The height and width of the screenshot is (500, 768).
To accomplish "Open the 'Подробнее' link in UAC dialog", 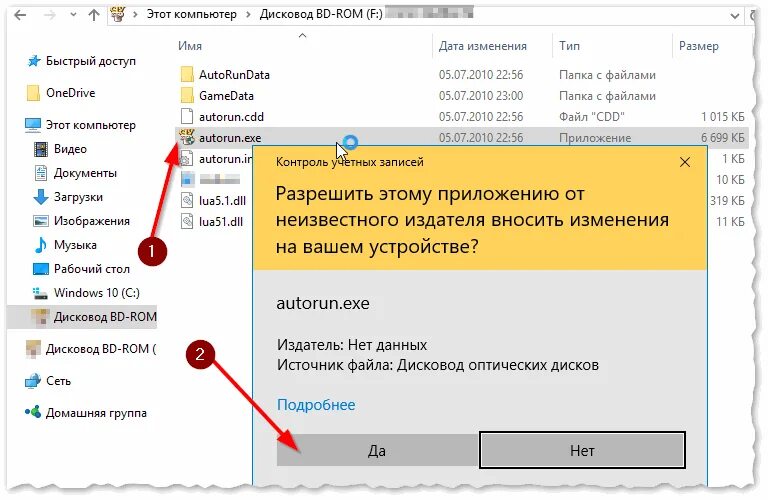I will tap(316, 405).
